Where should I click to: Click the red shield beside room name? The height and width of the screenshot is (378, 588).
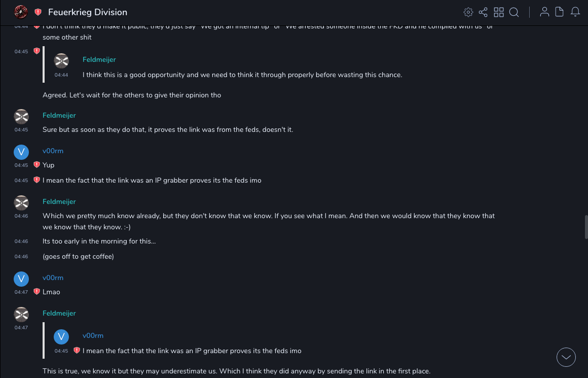(x=38, y=12)
